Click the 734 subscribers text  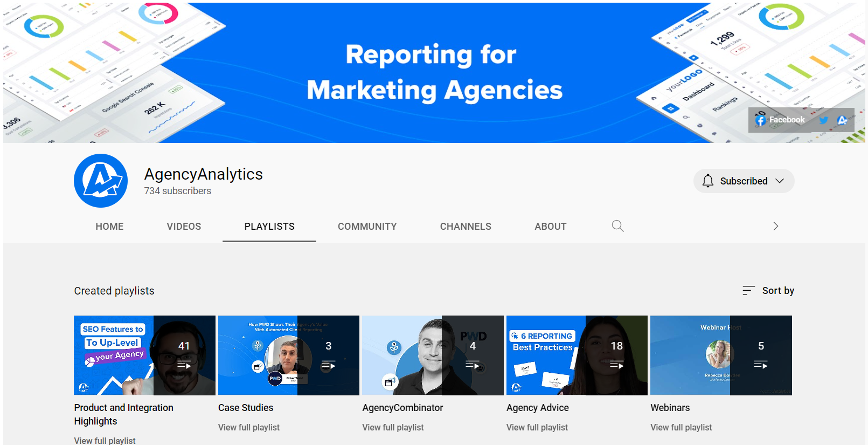tap(178, 191)
